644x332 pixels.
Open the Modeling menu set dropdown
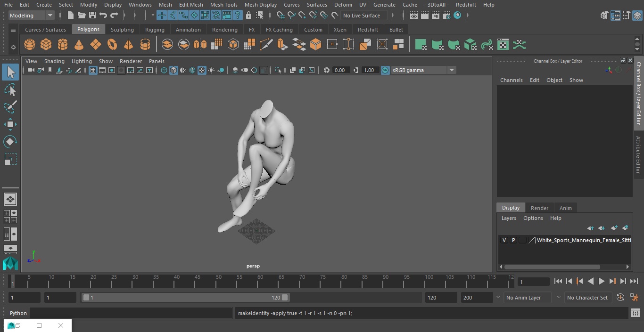[32, 16]
